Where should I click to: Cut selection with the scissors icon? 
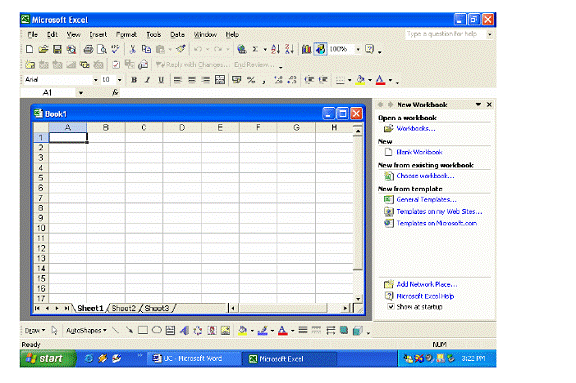[x=133, y=49]
